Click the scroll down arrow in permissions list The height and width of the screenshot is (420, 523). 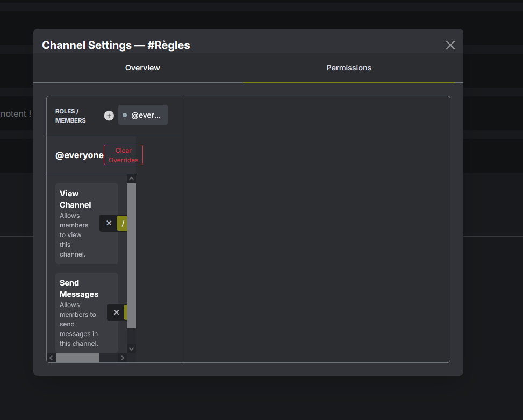[131, 348]
